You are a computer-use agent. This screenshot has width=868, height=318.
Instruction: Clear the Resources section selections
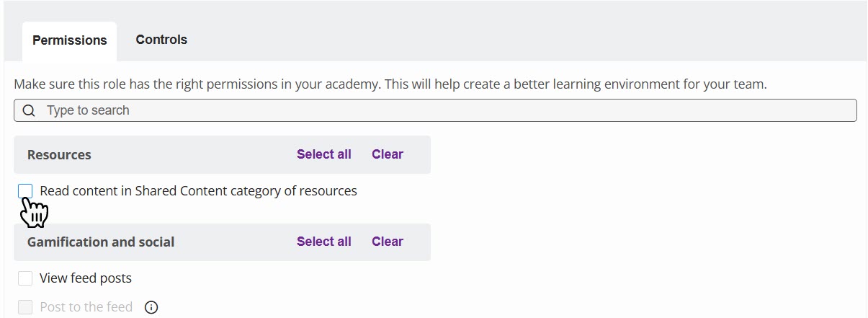tap(387, 154)
